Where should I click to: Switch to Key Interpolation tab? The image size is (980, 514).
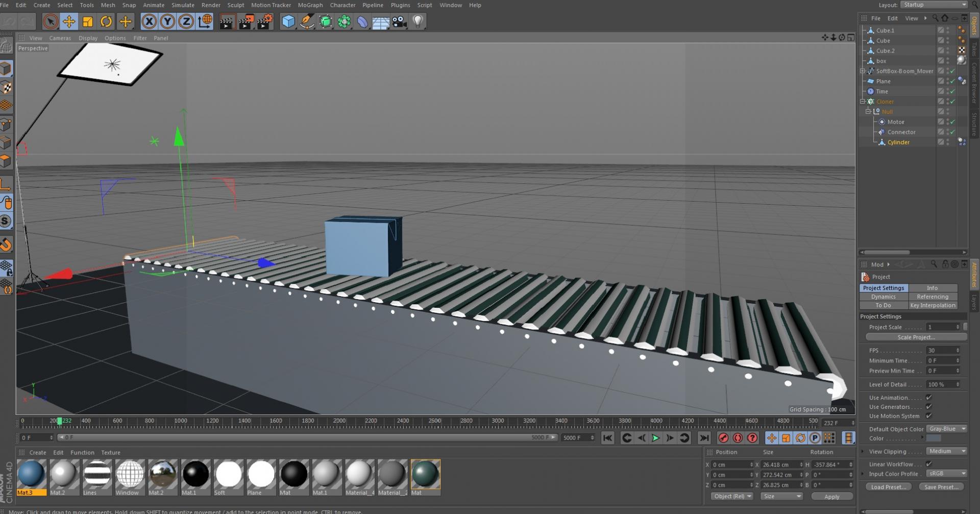pyautogui.click(x=933, y=305)
